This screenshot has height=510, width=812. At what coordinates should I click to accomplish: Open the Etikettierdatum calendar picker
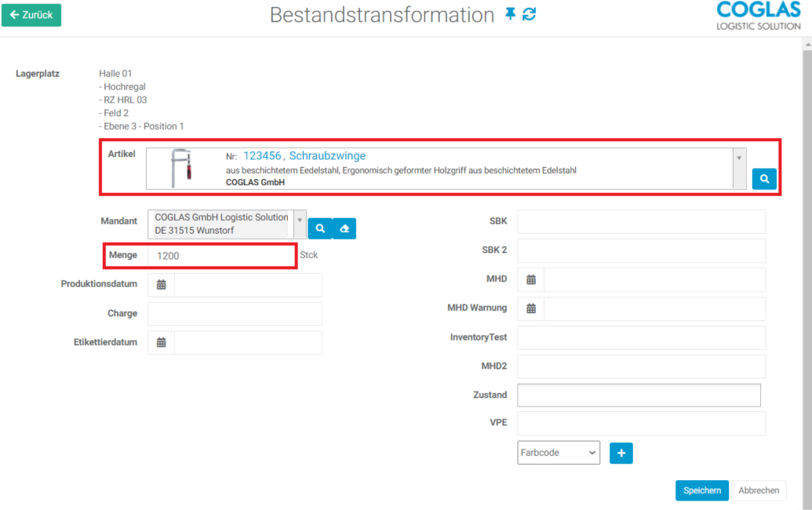pos(162,342)
